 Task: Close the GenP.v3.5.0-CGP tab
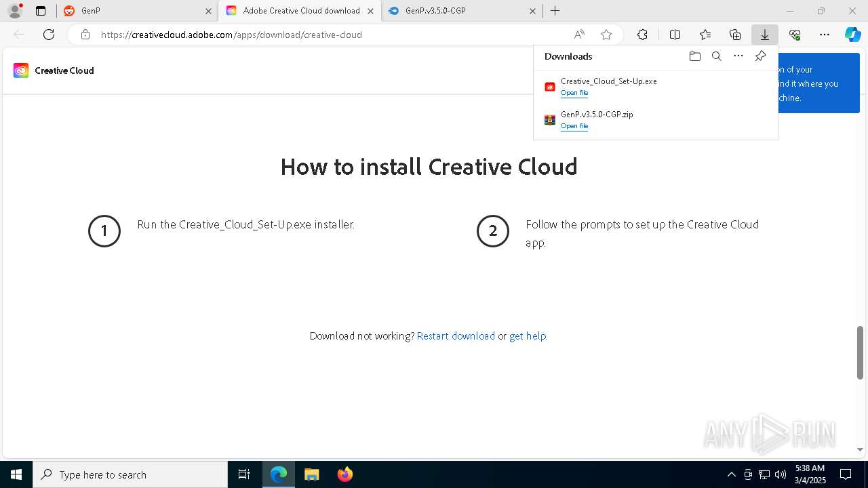[x=532, y=11]
